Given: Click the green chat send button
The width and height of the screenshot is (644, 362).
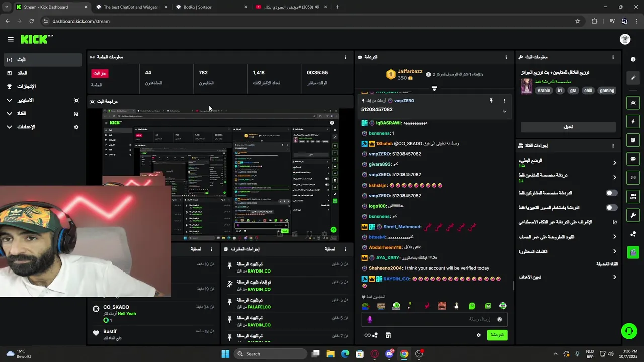Looking at the screenshot, I should (x=497, y=335).
